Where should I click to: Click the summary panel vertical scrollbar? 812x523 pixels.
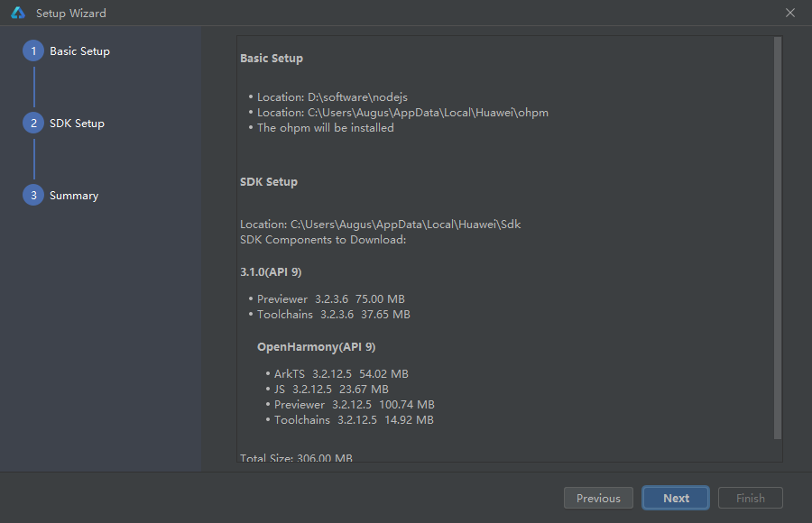pos(778,238)
